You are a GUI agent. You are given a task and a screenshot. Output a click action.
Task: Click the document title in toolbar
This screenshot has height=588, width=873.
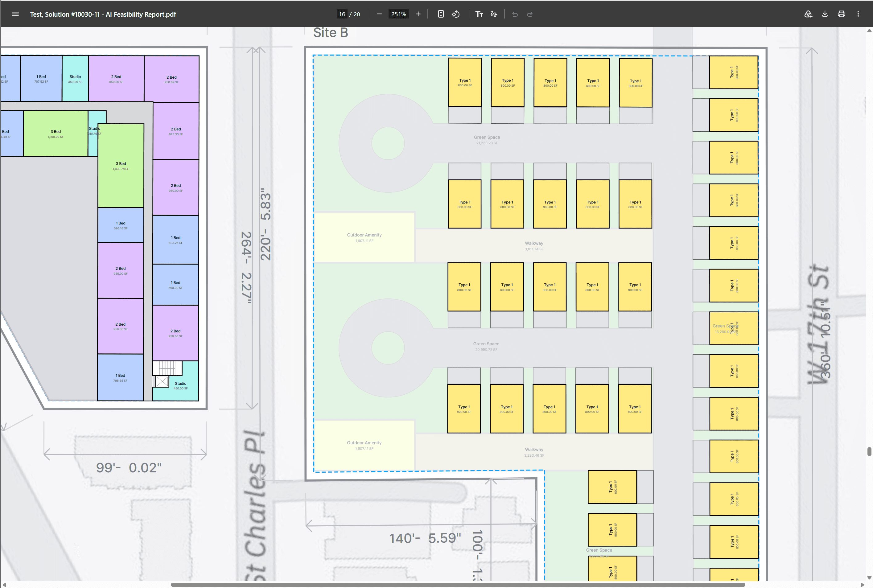coord(103,14)
